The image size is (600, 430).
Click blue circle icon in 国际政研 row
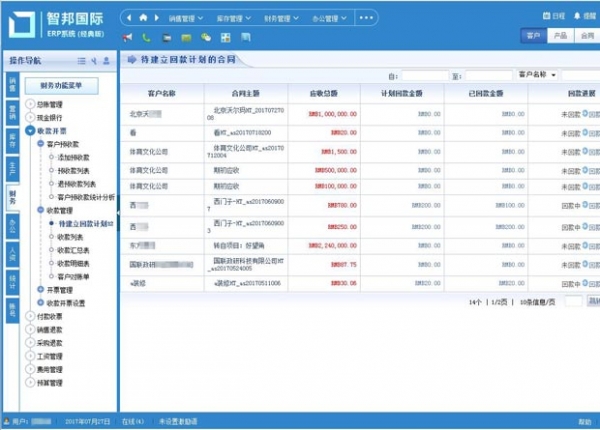coord(585,264)
